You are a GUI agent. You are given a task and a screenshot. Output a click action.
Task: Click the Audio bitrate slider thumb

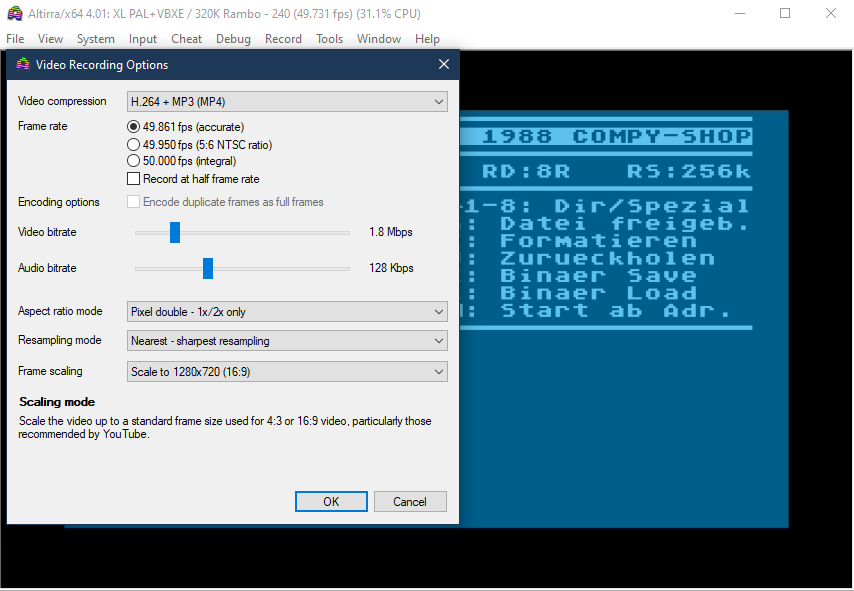coord(208,268)
